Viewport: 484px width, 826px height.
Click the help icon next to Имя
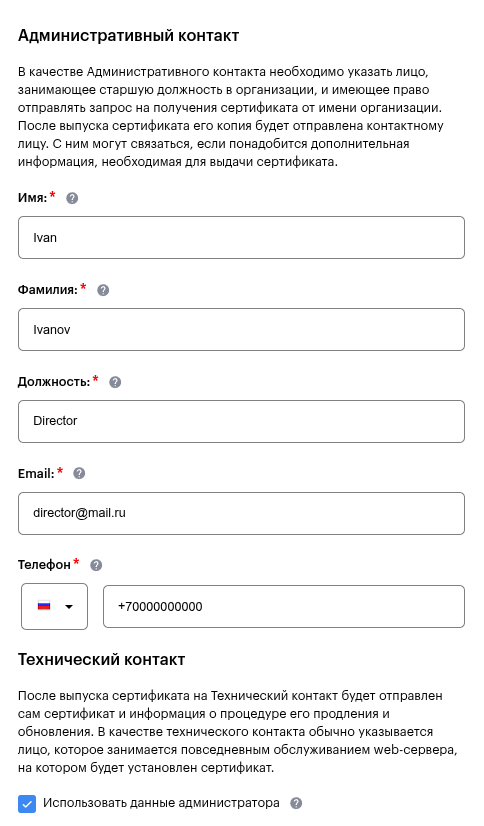pos(72,198)
